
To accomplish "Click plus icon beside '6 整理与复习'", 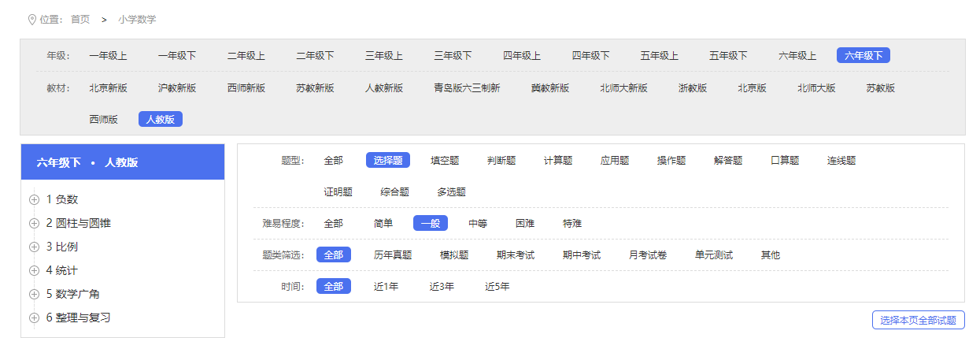I will [34, 318].
